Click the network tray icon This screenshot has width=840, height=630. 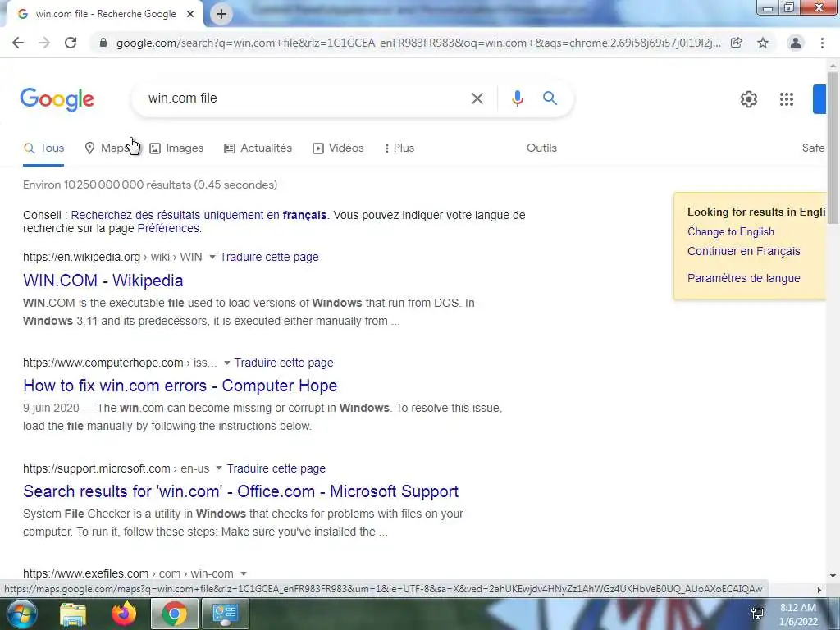[757, 614]
